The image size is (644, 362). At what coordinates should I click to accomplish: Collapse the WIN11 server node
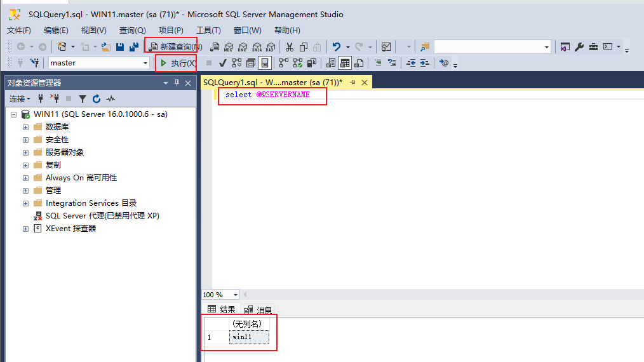(x=13, y=114)
